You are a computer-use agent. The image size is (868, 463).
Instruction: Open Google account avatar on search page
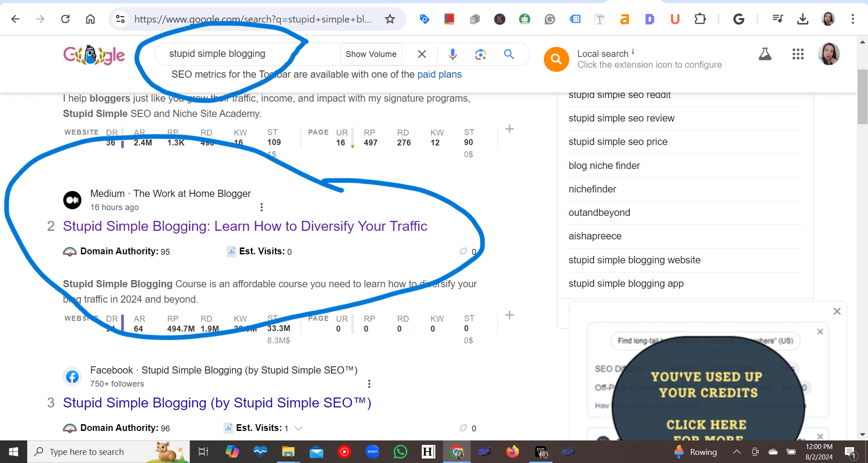829,54
